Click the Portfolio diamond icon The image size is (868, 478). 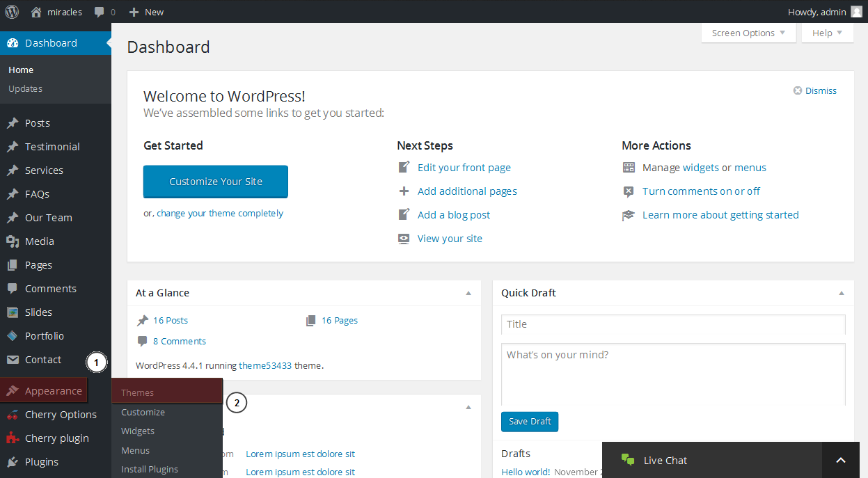(13, 336)
